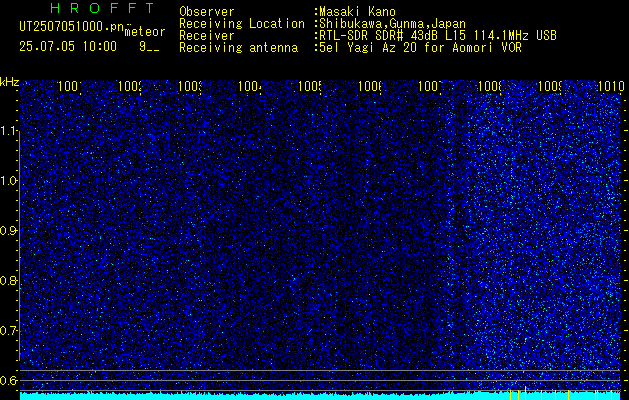
Task: Select antenna info 5el Yagi Az 20 for Aomori VOR
Action: click(420, 48)
